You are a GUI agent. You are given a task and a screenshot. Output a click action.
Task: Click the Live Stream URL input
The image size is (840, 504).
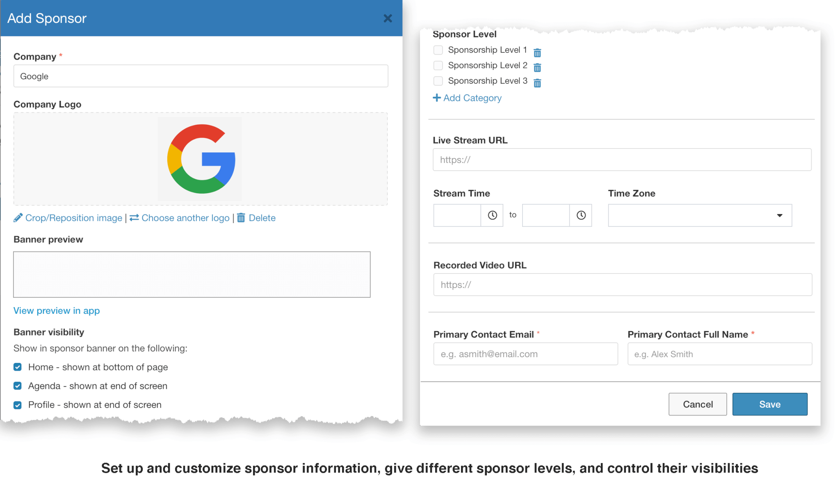[622, 160]
